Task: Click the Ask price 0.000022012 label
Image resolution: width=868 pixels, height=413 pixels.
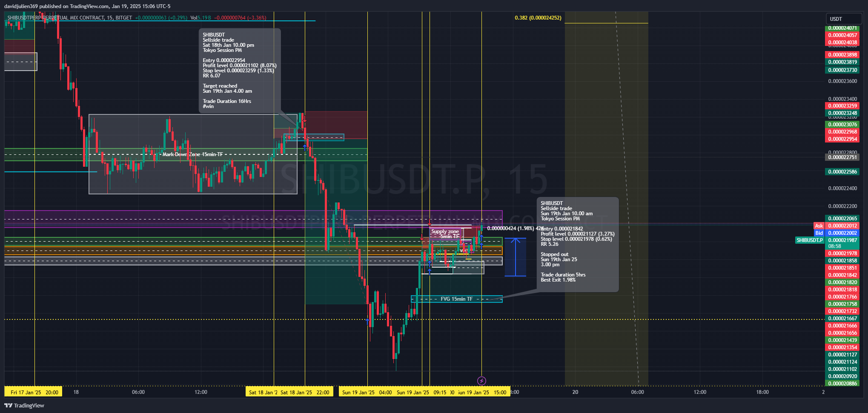Action: 842,226
